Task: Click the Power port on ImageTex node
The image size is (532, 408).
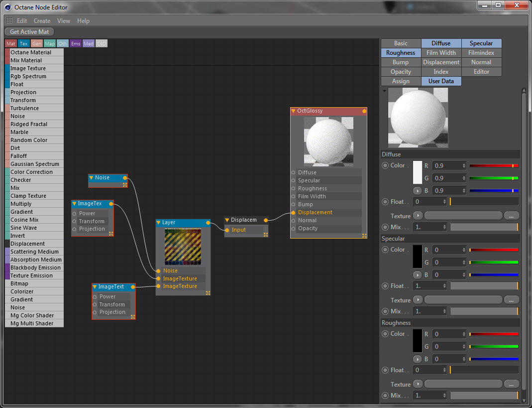Action: coord(74,214)
